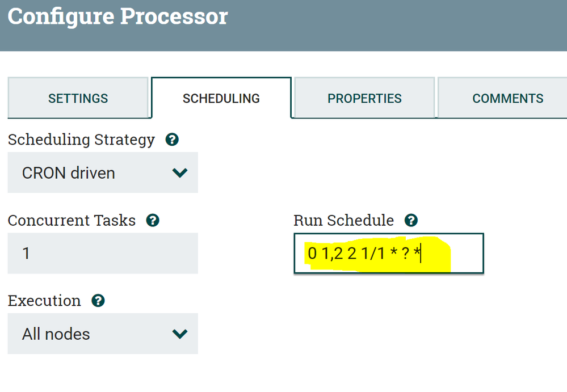Click inside the Run Schedule field
The width and height of the screenshot is (567, 392).
pyautogui.click(x=388, y=254)
